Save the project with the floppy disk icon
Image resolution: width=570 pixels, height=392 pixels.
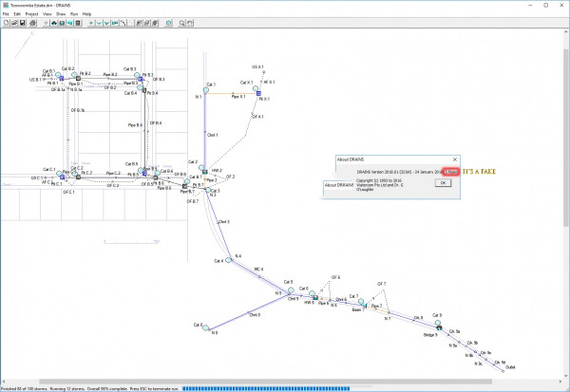tap(23, 22)
